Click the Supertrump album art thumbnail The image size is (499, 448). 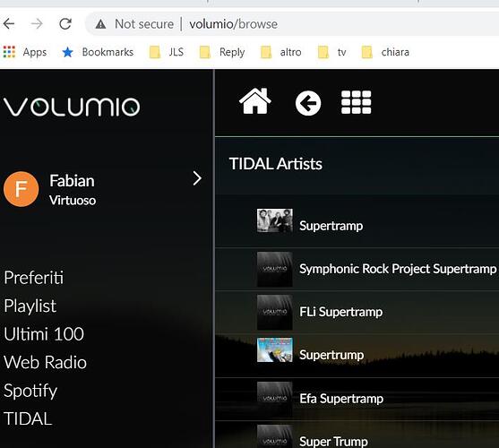coord(275,350)
